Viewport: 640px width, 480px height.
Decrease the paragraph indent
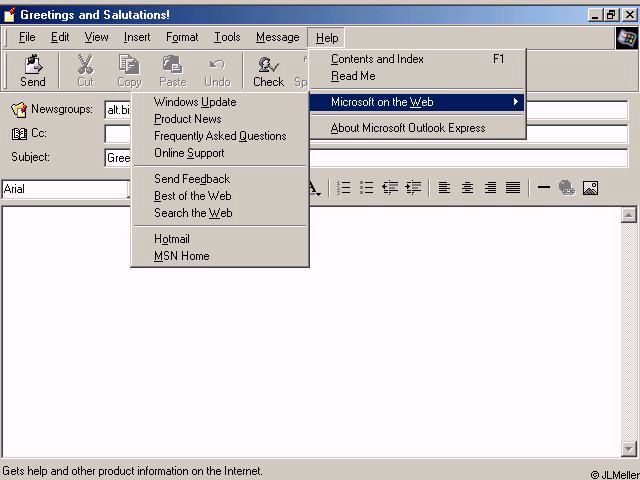coord(390,188)
